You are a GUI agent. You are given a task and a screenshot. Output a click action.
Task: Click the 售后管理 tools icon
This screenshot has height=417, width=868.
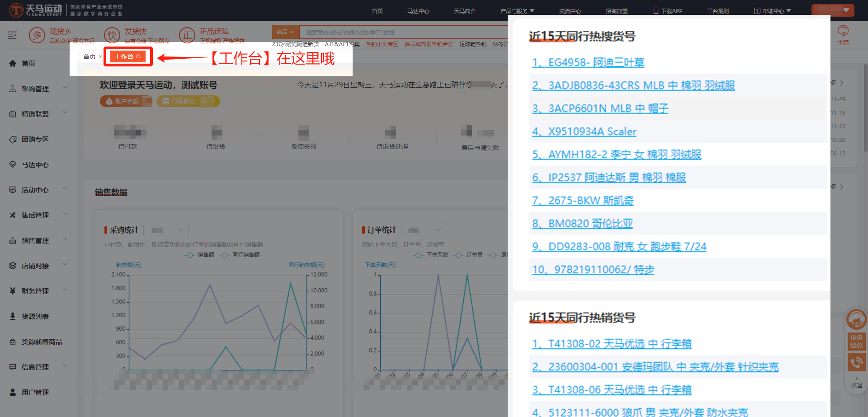(13, 215)
